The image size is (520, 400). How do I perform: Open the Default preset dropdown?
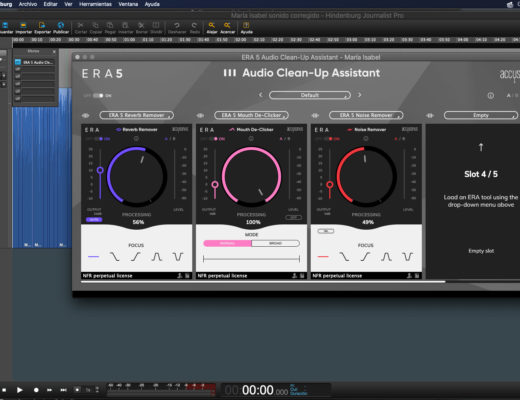(x=310, y=95)
